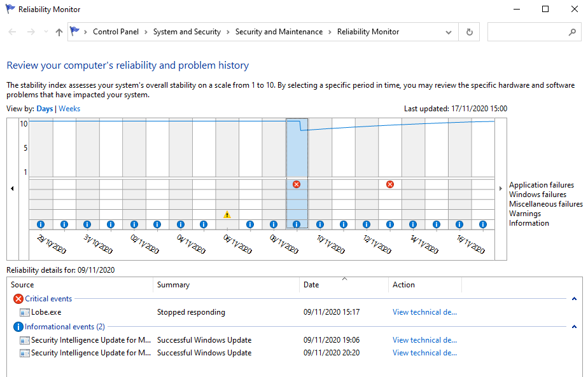Click the red error icon on 13/11/2020 column

pyautogui.click(x=389, y=184)
